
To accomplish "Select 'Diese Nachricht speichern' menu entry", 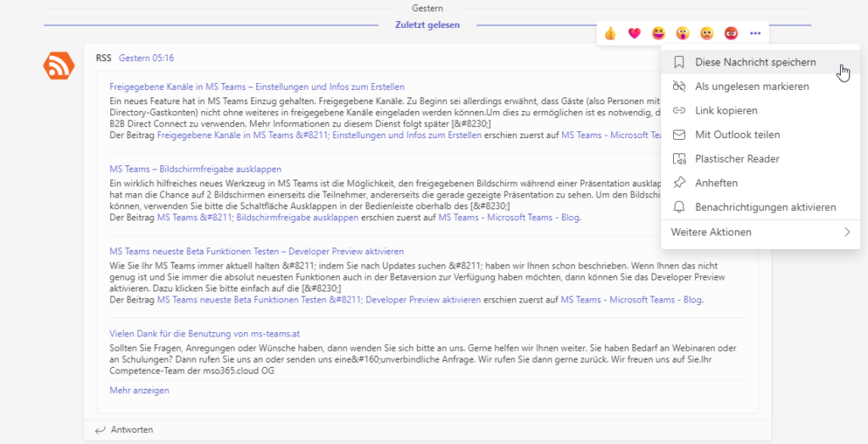I will (760, 62).
